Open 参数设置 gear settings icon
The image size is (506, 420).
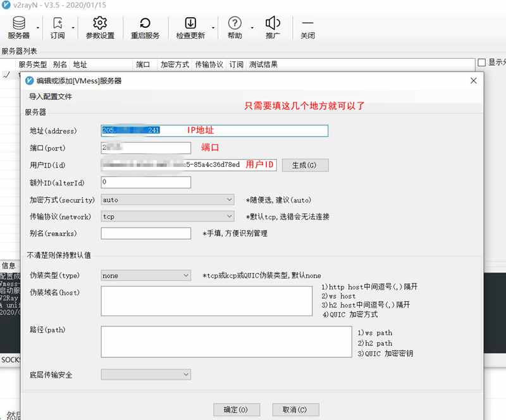coord(100,27)
